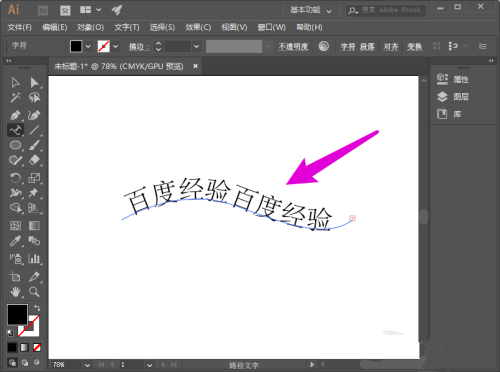The width and height of the screenshot is (500, 372).
Task: Set paint mode to Color
Action: 12,348
